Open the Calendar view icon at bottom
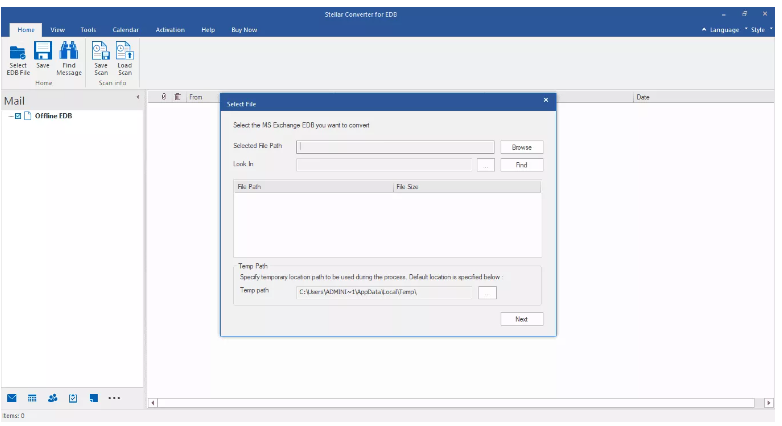 pyautogui.click(x=32, y=398)
